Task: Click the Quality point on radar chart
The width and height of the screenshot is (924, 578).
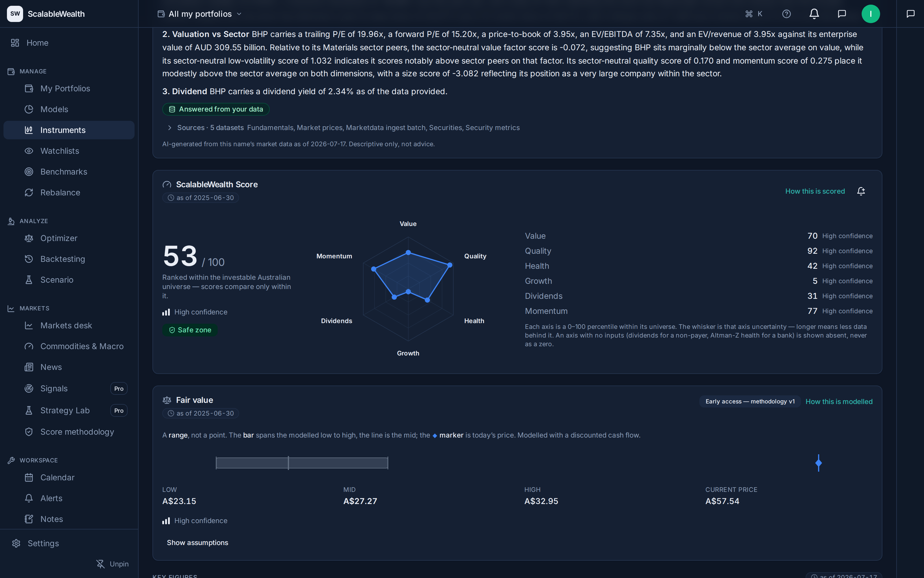Action: 450,265
